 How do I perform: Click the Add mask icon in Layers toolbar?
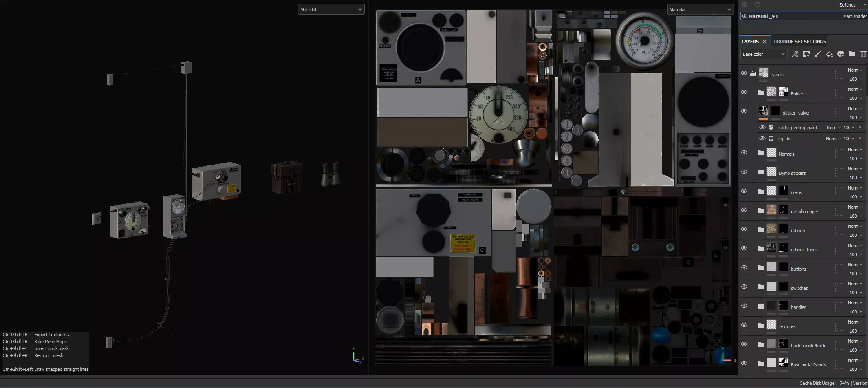806,54
